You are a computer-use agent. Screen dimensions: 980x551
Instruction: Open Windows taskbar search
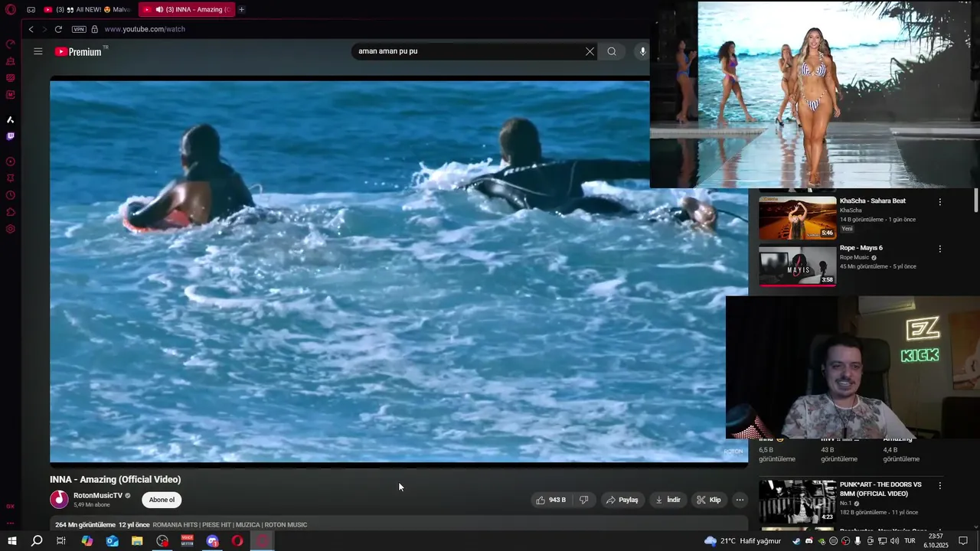[x=37, y=541]
